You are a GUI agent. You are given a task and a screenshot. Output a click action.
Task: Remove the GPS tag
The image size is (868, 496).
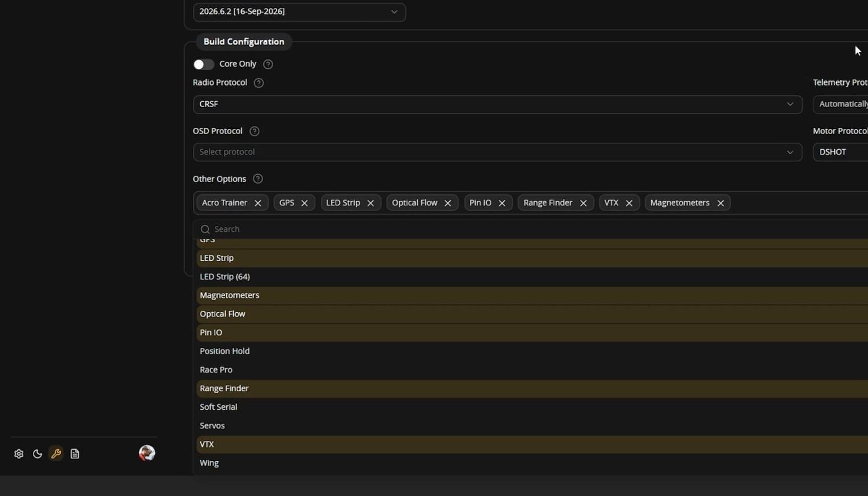tap(304, 203)
